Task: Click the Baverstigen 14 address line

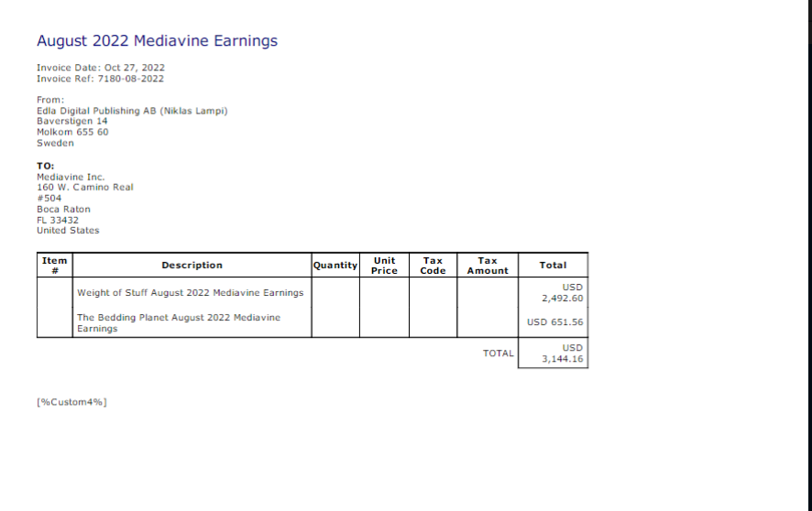Action: (x=72, y=121)
